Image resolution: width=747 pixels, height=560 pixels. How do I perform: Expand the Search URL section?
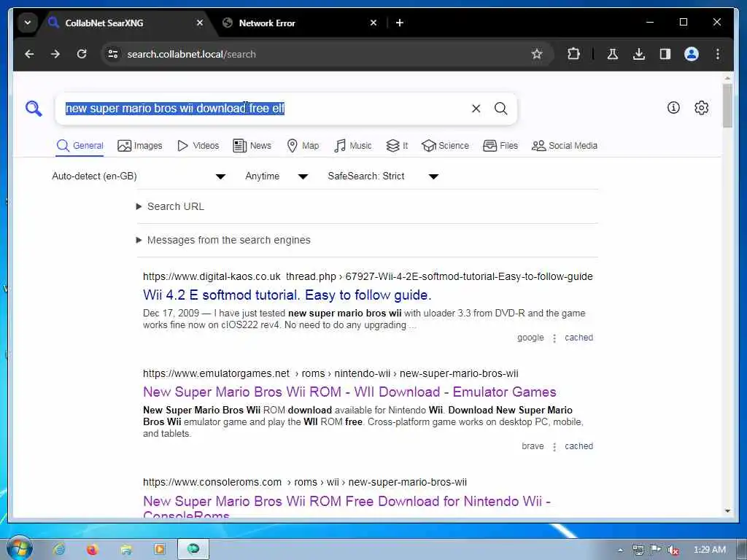pyautogui.click(x=170, y=206)
